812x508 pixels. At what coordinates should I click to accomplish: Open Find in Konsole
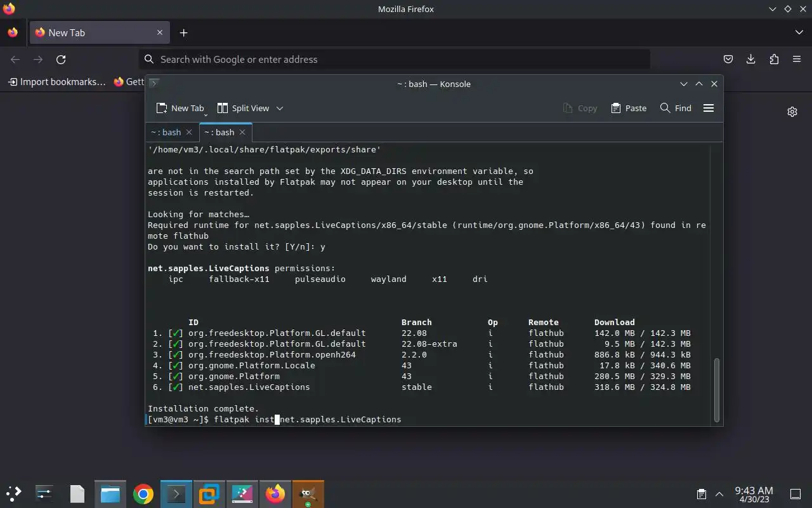[x=676, y=108]
